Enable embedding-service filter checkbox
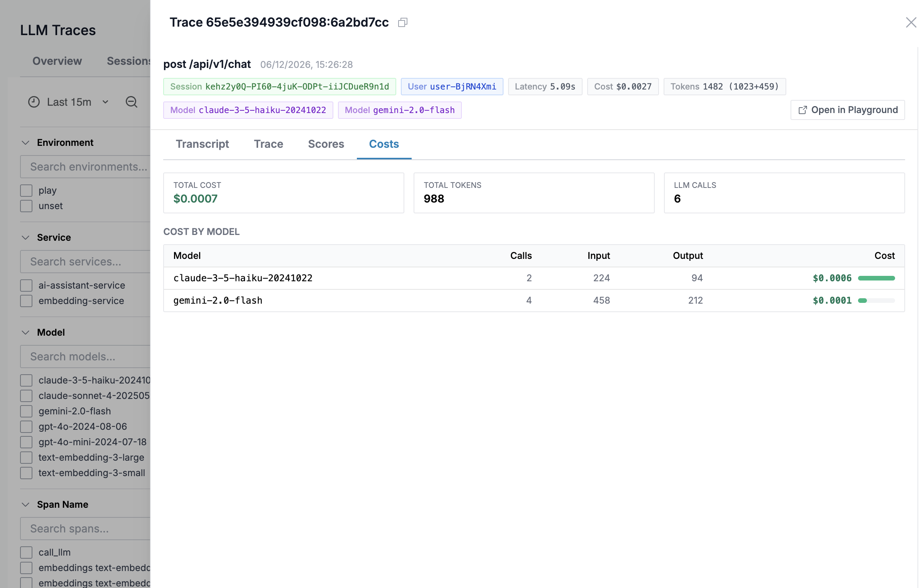 click(26, 301)
